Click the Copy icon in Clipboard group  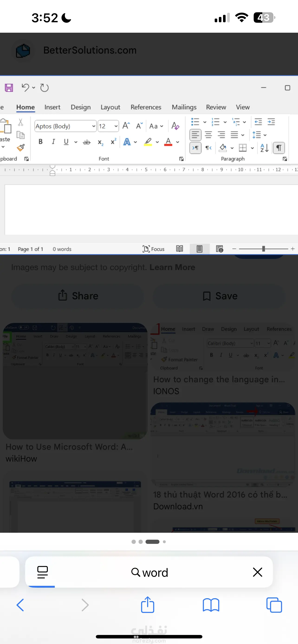click(20, 135)
